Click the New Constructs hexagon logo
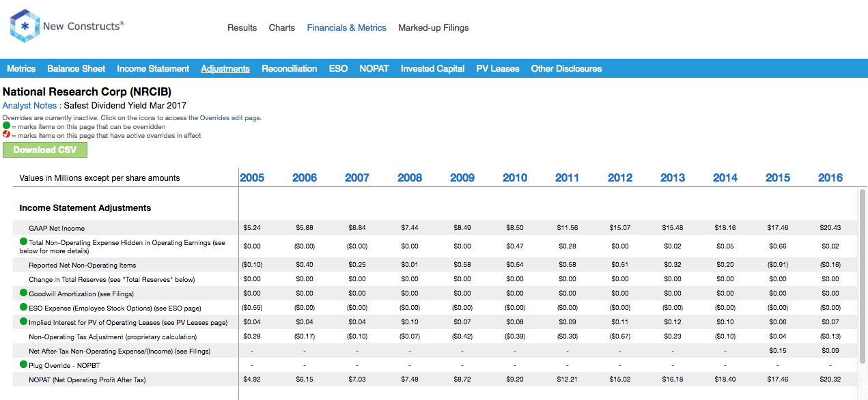868x400 pixels. pyautogui.click(x=25, y=26)
